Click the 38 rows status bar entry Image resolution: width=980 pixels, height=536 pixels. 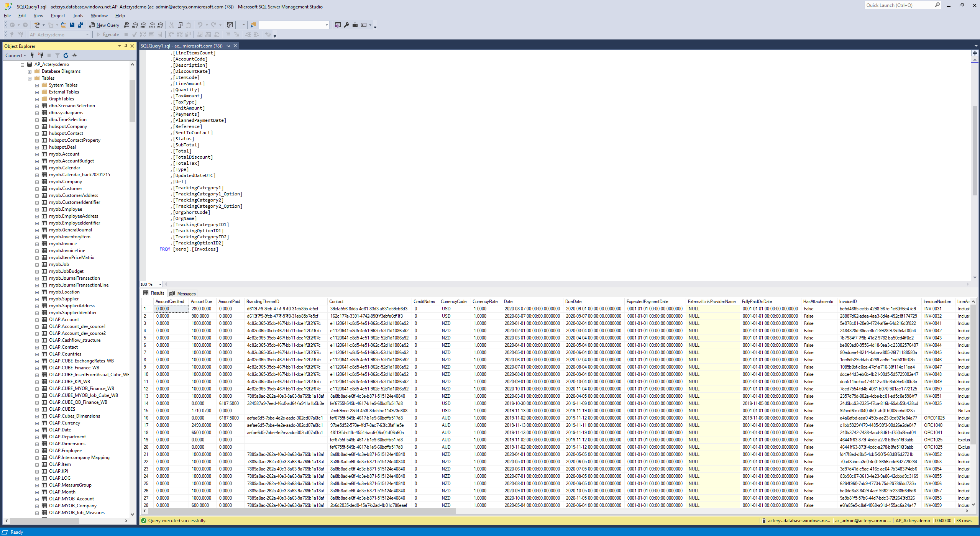coord(964,520)
